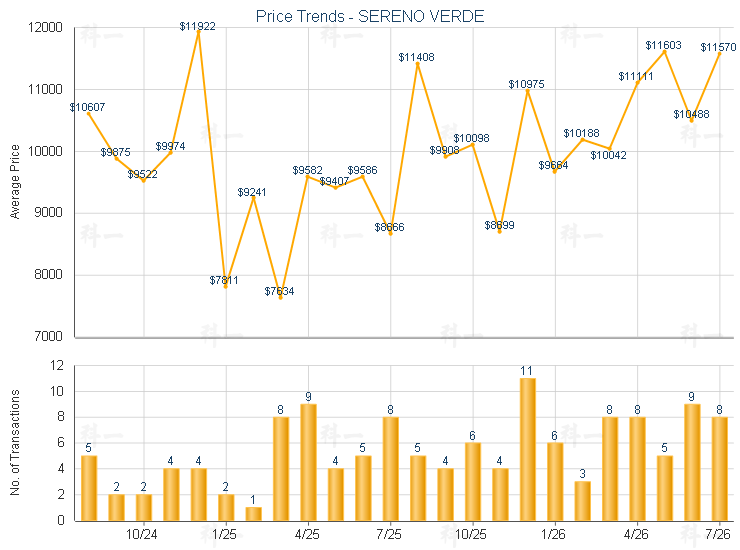740x550 pixels.
Task: Select the first $10607 data point
Action: [89, 113]
